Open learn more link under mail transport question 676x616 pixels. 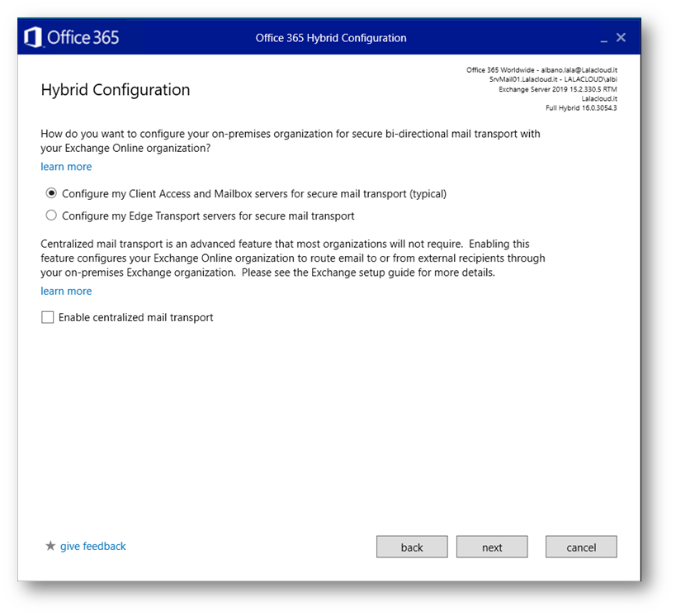66,167
